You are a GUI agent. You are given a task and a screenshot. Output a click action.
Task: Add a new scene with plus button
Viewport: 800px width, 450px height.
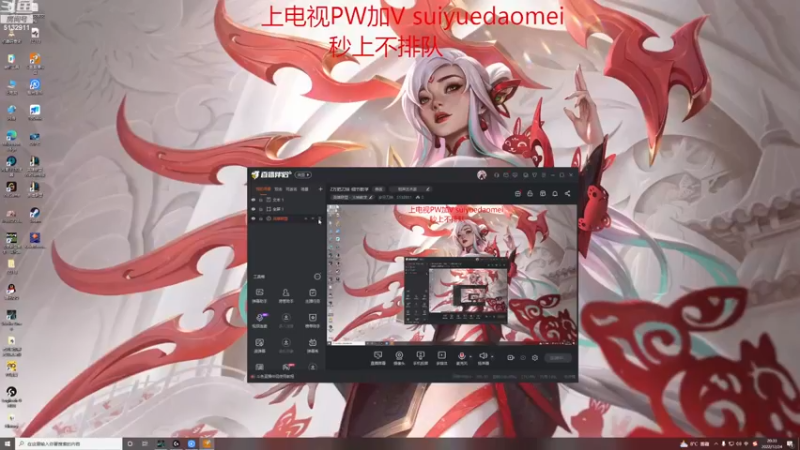(320, 189)
